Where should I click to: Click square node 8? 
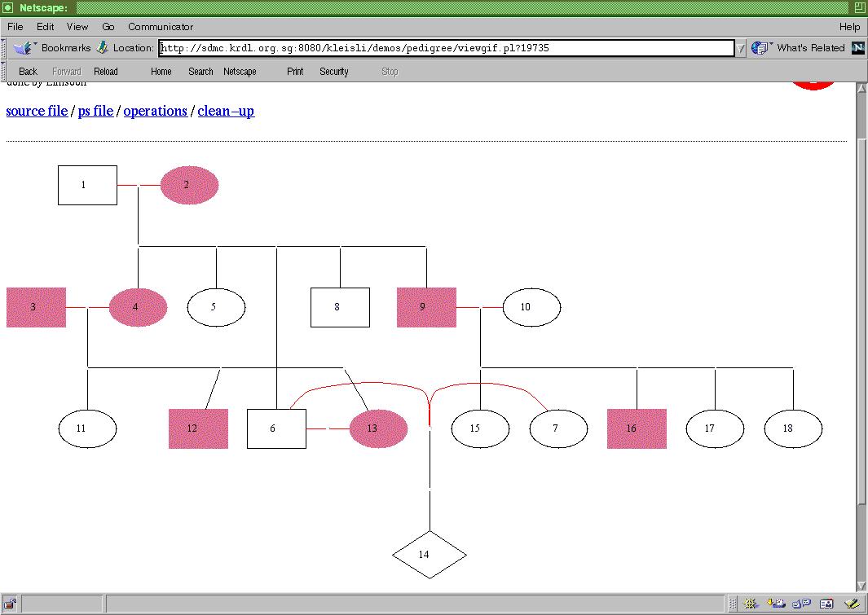coord(340,308)
